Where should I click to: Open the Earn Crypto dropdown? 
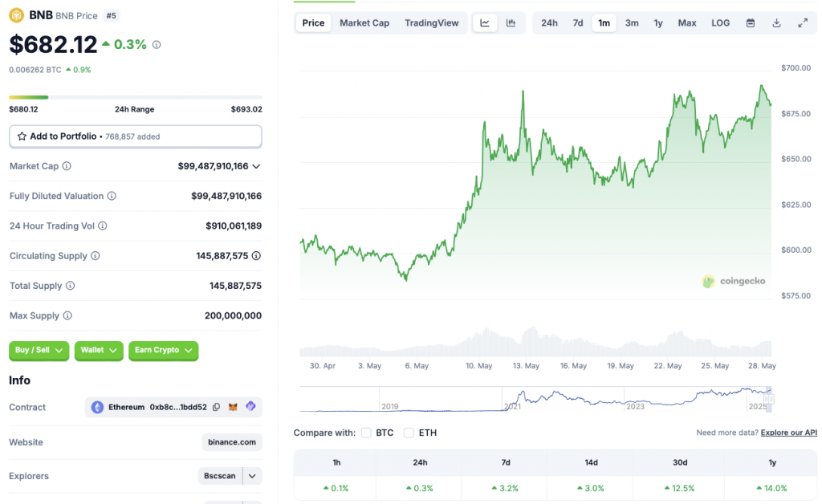[164, 350]
